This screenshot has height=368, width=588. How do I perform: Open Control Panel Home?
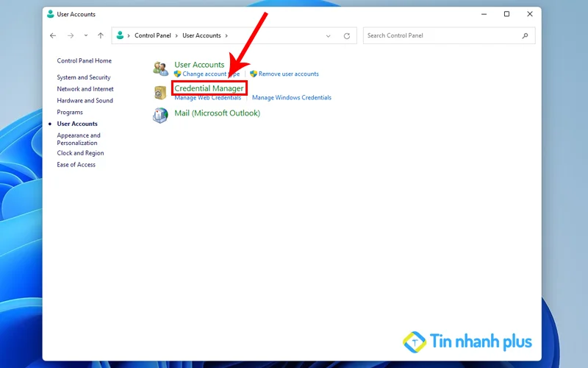coord(84,61)
